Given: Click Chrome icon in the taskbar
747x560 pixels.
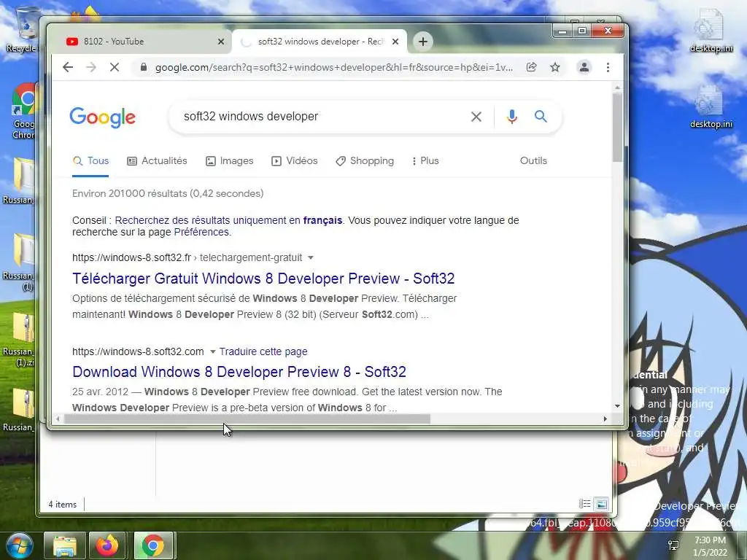Looking at the screenshot, I should (x=153, y=545).
